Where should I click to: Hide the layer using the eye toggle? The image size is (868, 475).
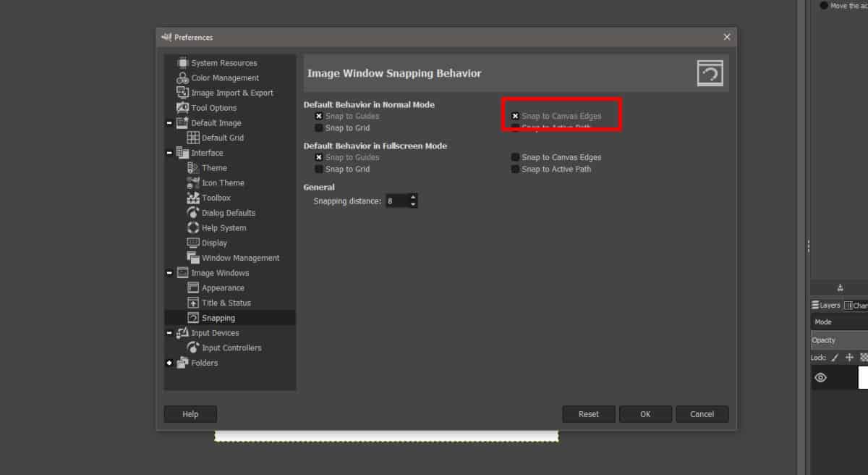(820, 377)
